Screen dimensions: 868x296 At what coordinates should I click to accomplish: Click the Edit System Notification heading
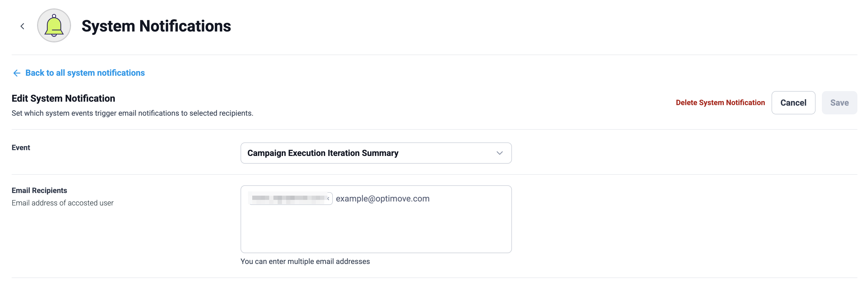pos(63,98)
